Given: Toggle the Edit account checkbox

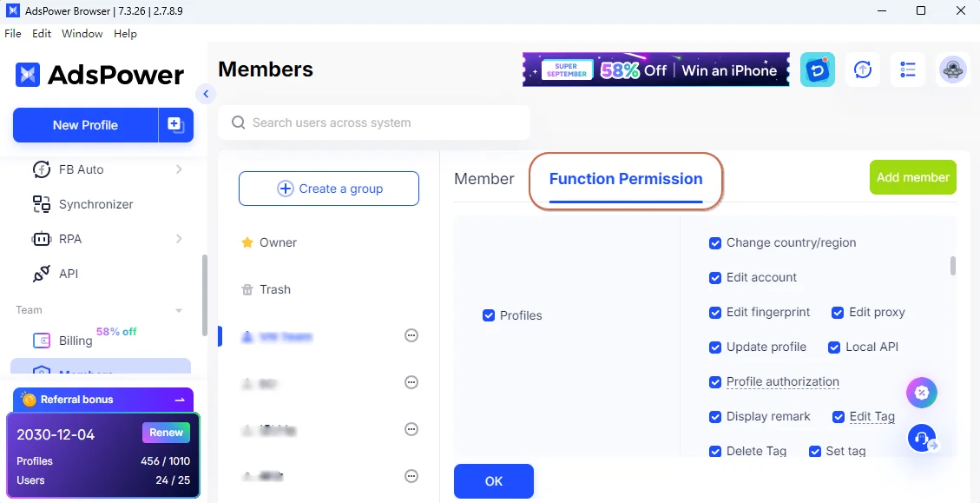Looking at the screenshot, I should [715, 278].
